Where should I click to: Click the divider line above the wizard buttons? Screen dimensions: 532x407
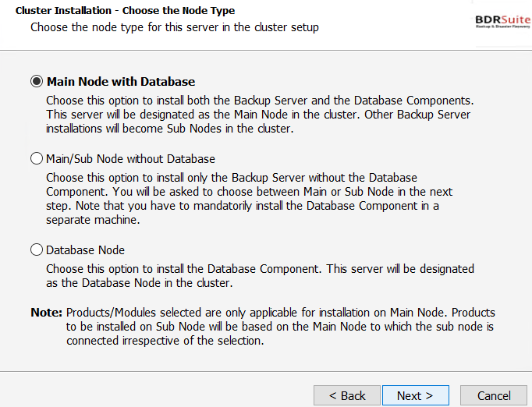tap(266, 371)
